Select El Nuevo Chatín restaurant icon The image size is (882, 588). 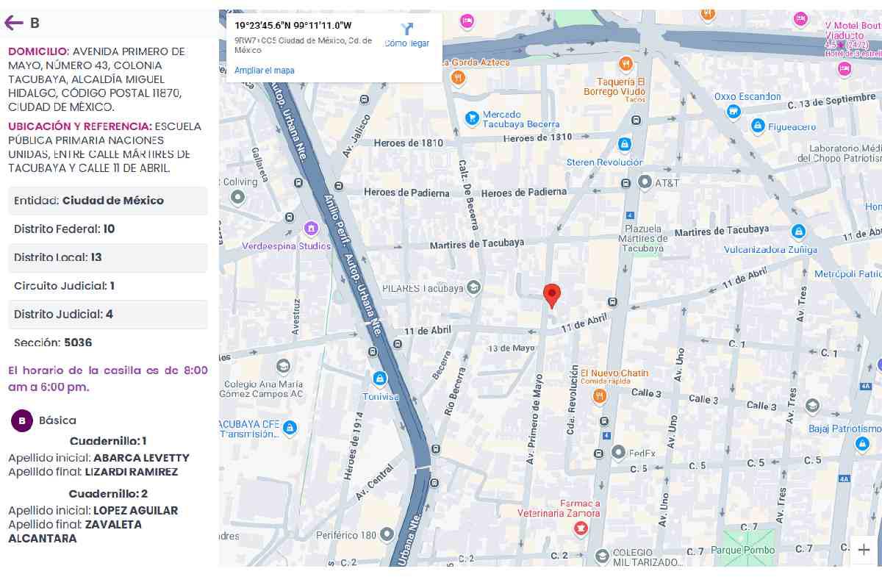(600, 396)
